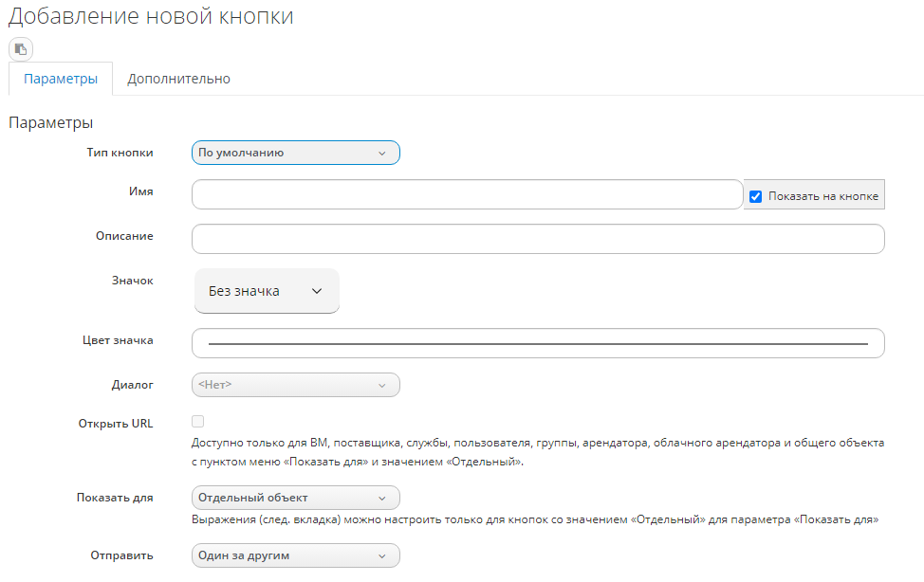Click chevron arrow in «Диалог» dropdown
This screenshot has width=924, height=582.
click(382, 385)
